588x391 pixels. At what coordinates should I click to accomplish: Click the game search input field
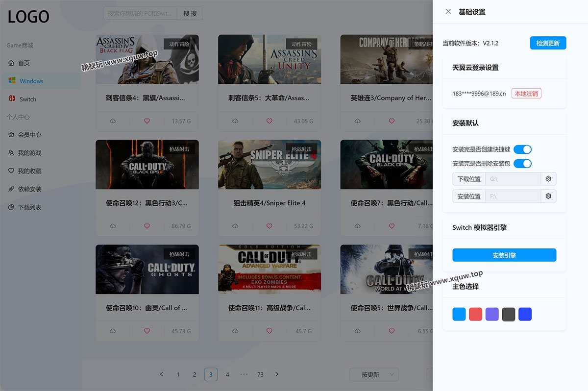point(140,13)
